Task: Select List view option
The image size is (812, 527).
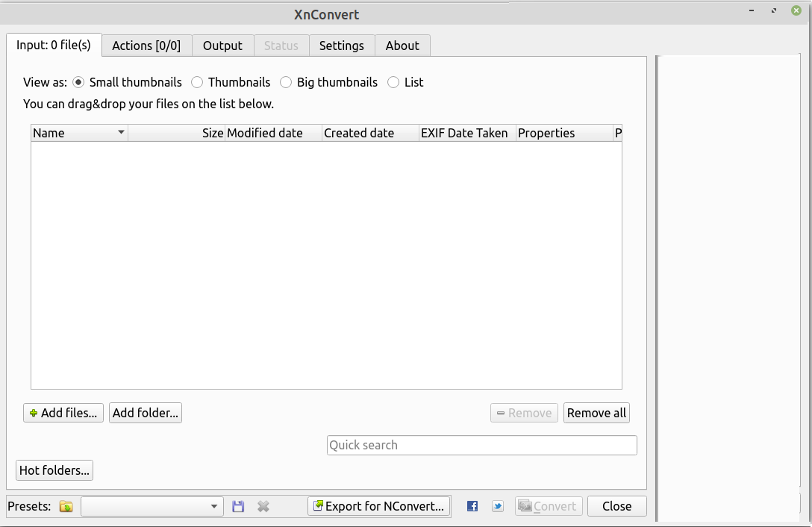Action: (393, 82)
